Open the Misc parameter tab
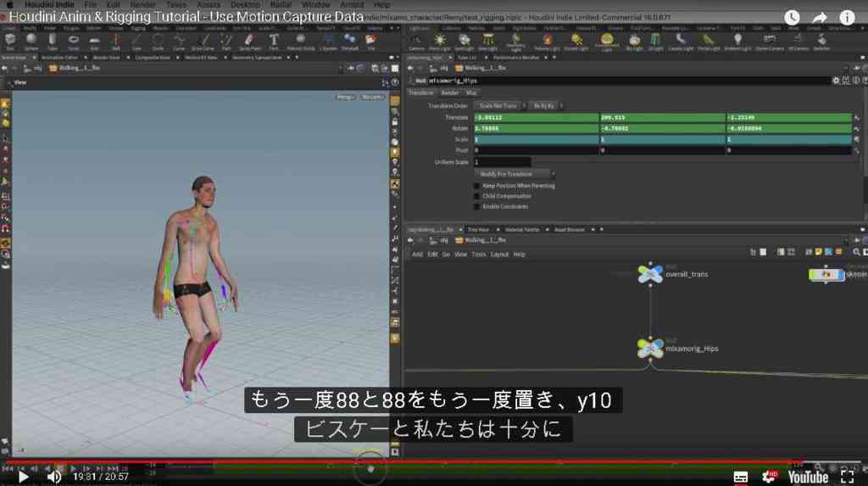 point(471,93)
